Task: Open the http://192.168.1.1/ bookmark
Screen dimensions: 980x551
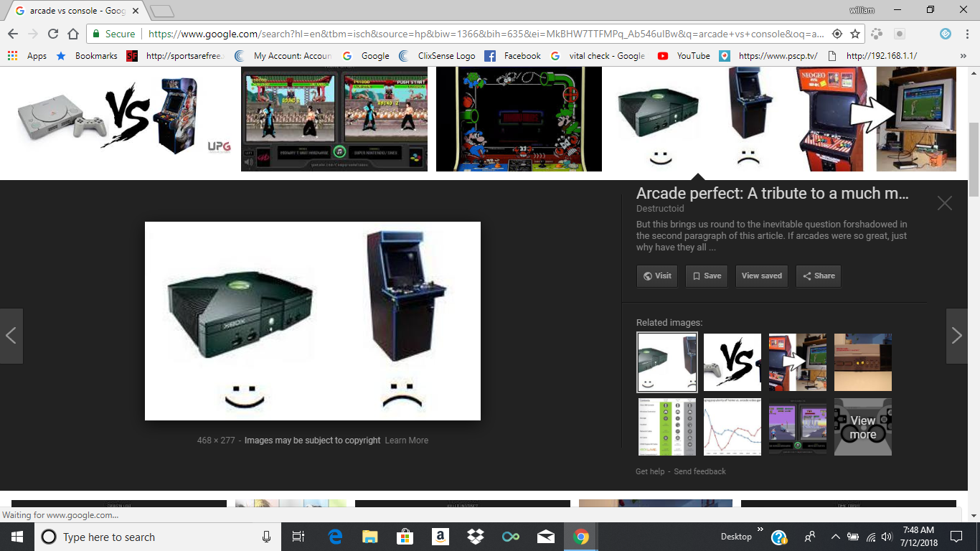Action: click(x=872, y=55)
